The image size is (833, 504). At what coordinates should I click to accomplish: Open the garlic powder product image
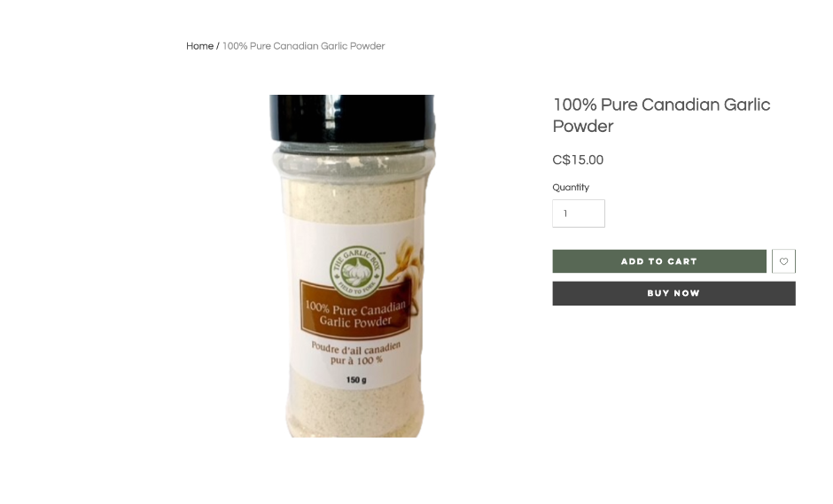[352, 266]
